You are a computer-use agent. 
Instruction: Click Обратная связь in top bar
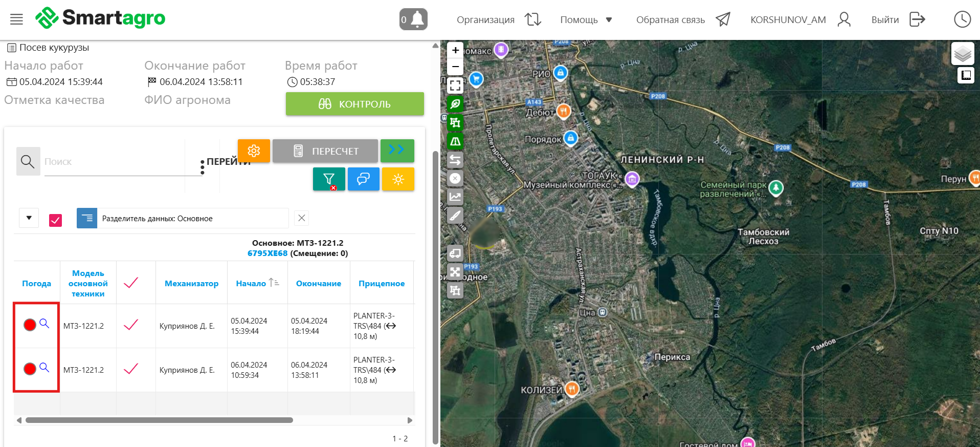(x=670, y=20)
